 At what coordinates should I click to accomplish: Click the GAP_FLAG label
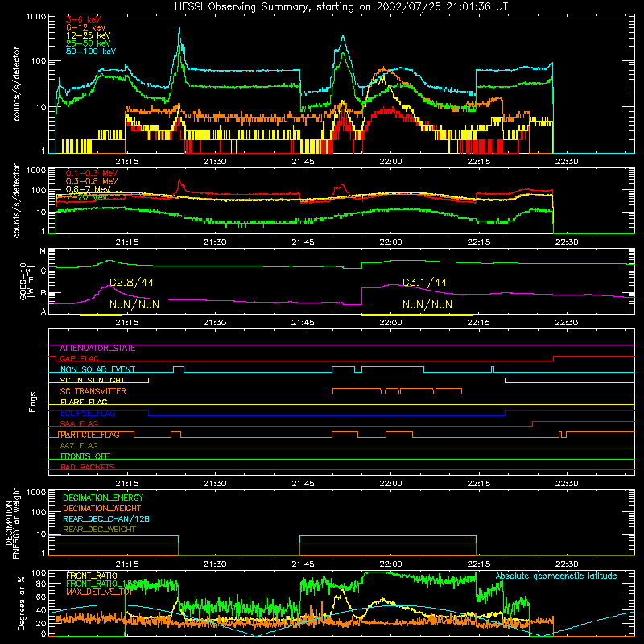79,358
